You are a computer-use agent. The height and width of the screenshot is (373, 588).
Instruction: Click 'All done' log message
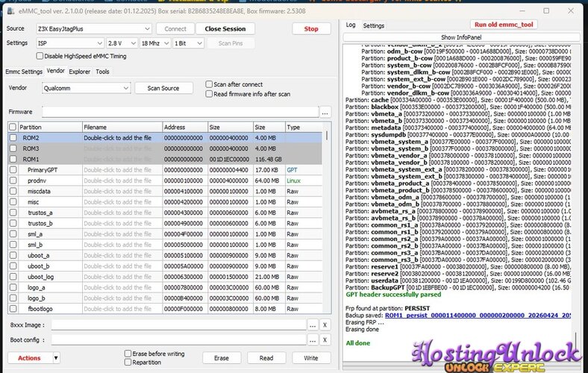(x=357, y=343)
